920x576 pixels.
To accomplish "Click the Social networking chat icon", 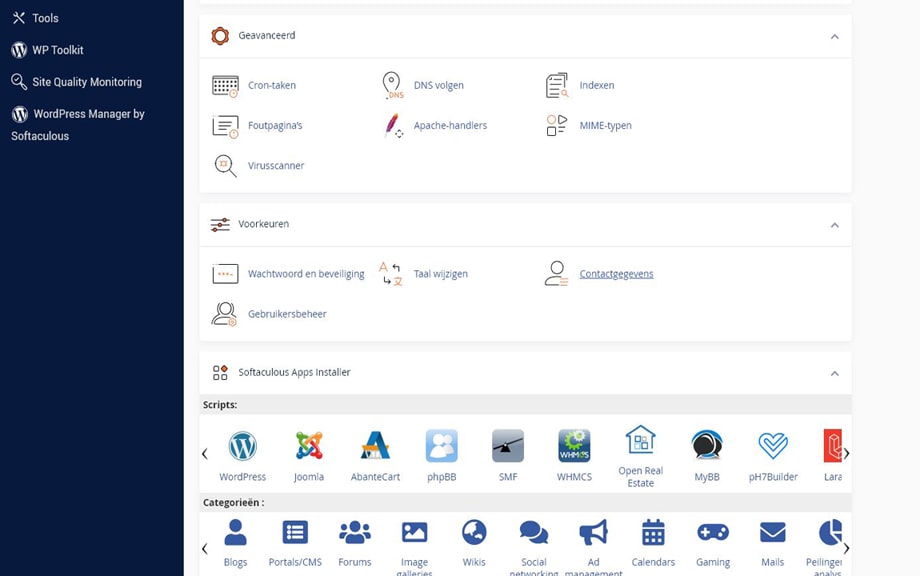I will point(534,533).
